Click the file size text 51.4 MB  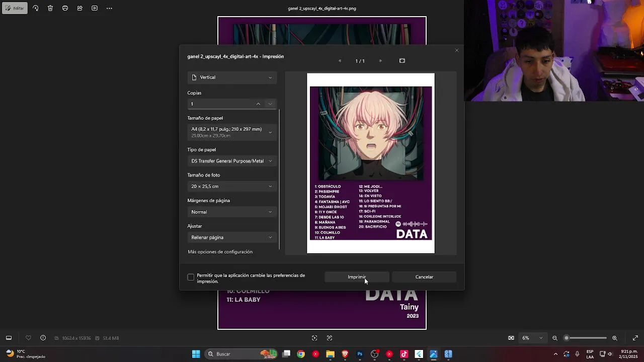coord(111,338)
